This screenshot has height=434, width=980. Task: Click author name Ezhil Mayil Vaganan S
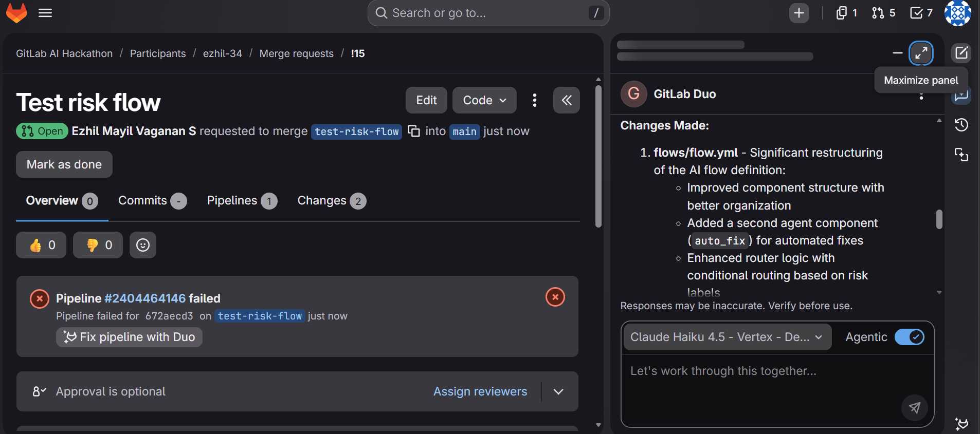click(134, 131)
